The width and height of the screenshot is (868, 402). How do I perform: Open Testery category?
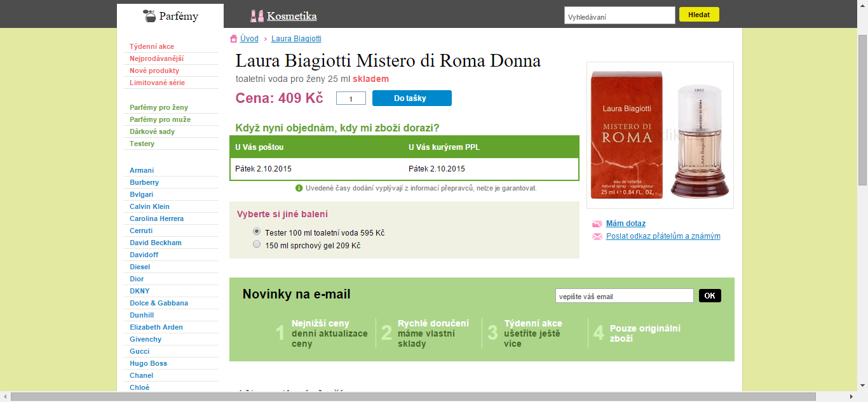pyautogui.click(x=142, y=144)
